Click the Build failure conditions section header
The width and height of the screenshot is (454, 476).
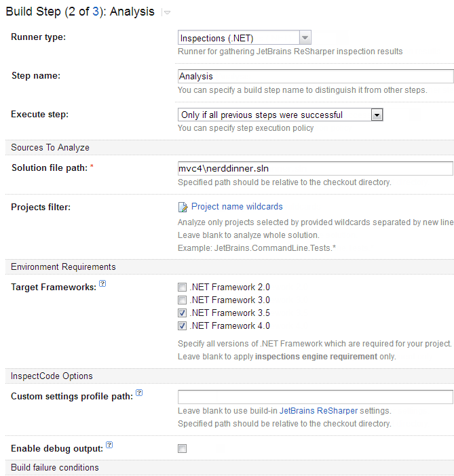click(55, 468)
